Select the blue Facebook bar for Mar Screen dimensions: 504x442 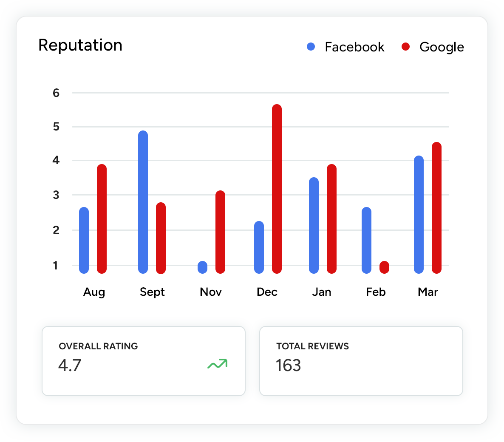click(x=419, y=215)
